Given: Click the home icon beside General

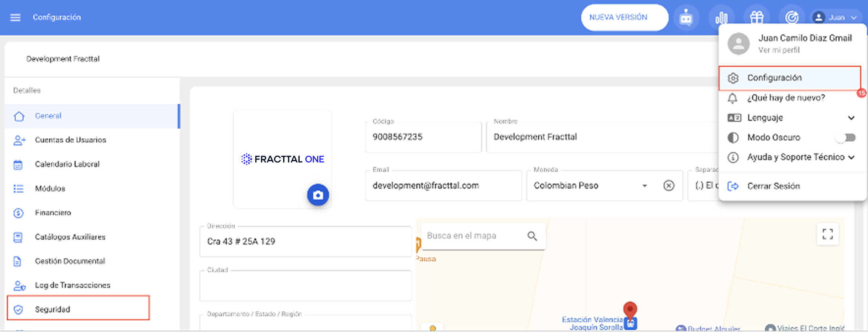Looking at the screenshot, I should 19,116.
